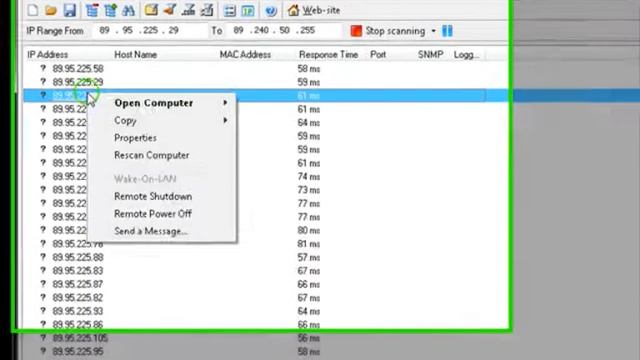640x360 pixels.
Task: Expand the Open Computer submenu arrow
Action: [x=225, y=103]
